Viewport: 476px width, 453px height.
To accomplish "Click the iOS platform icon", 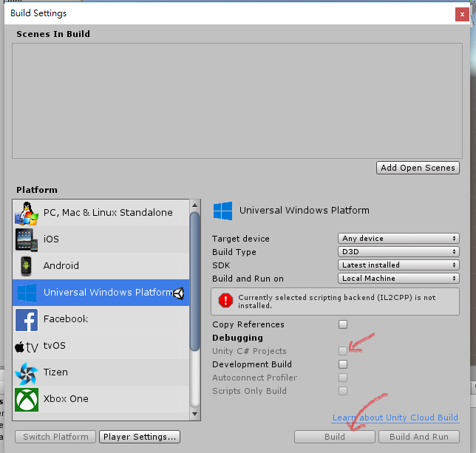I will tap(27, 239).
